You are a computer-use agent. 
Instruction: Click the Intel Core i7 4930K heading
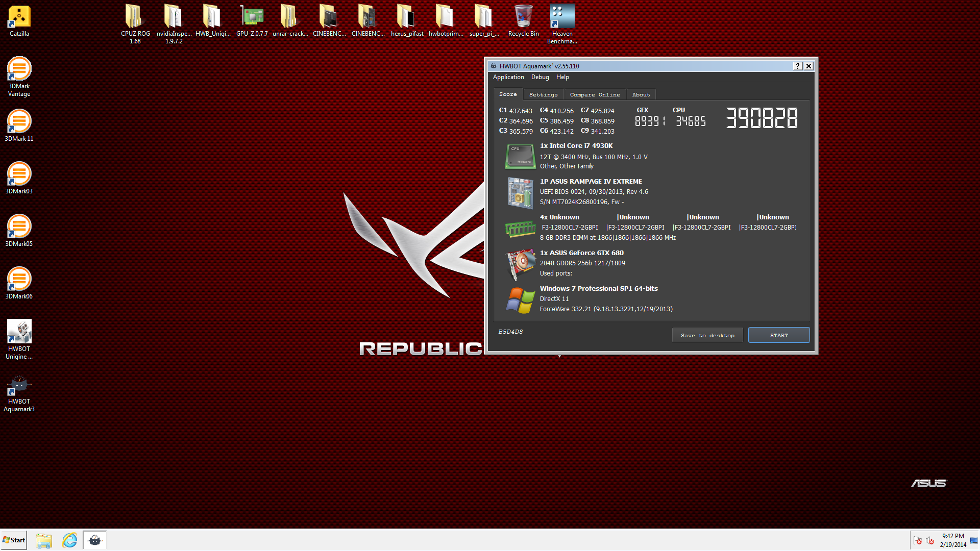(576, 146)
